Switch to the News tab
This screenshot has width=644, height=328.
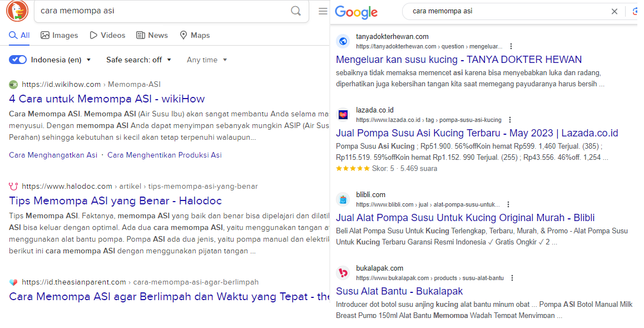152,35
